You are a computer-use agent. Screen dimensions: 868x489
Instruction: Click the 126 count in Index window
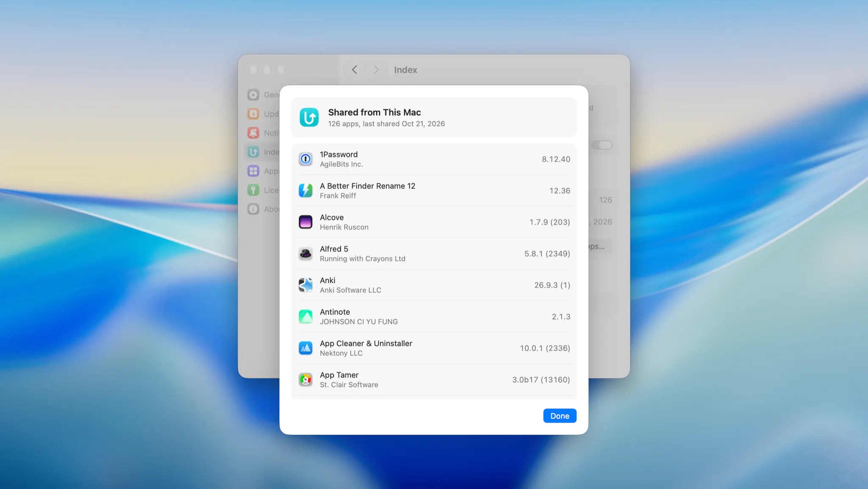tap(605, 200)
